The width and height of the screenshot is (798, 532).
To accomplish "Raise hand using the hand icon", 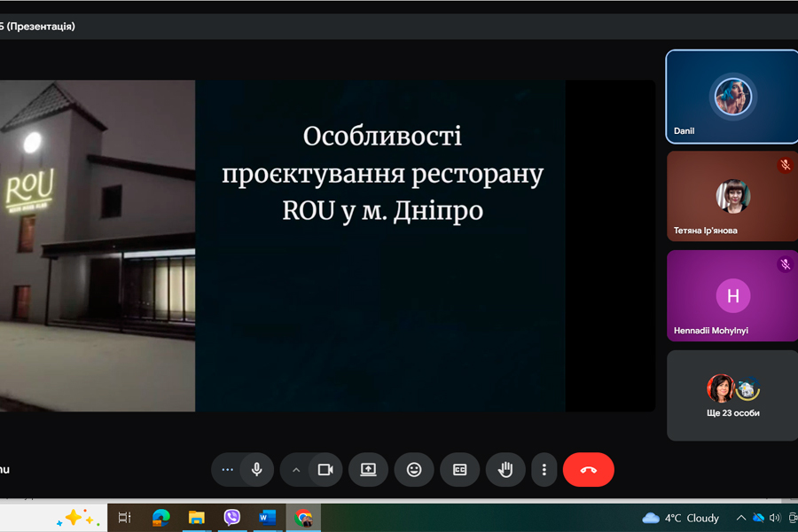I will (505, 469).
